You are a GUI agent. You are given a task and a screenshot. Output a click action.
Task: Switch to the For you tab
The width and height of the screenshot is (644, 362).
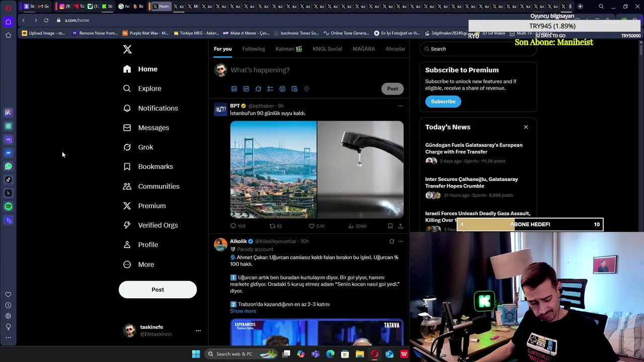click(222, 49)
